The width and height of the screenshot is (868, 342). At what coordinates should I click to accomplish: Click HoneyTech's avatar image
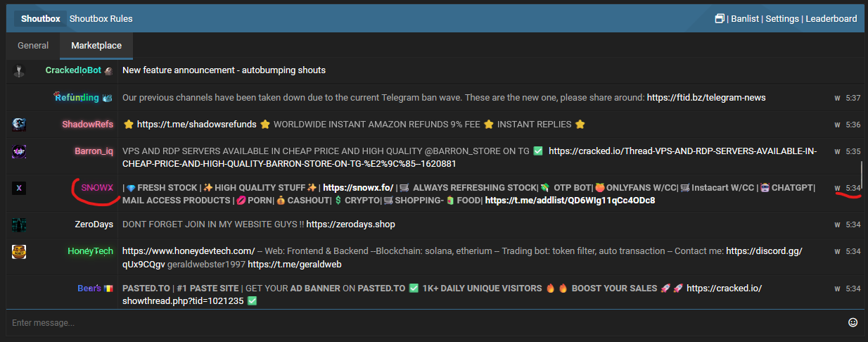(x=19, y=251)
